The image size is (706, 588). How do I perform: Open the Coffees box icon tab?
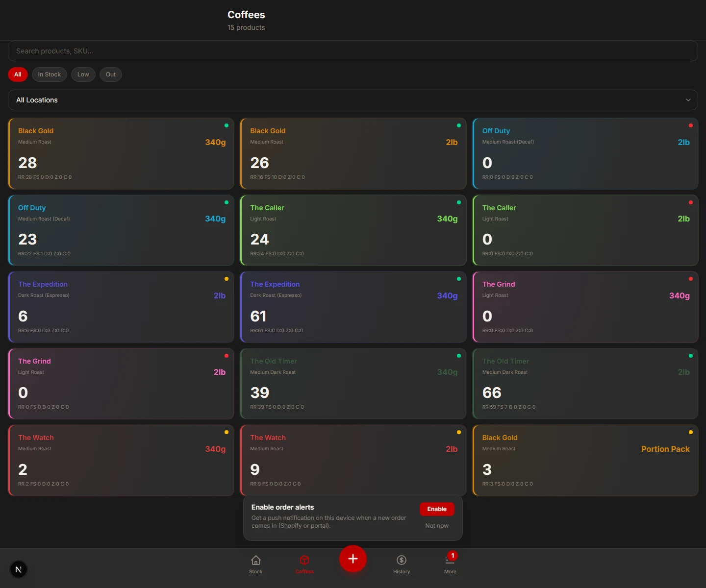[304, 564]
